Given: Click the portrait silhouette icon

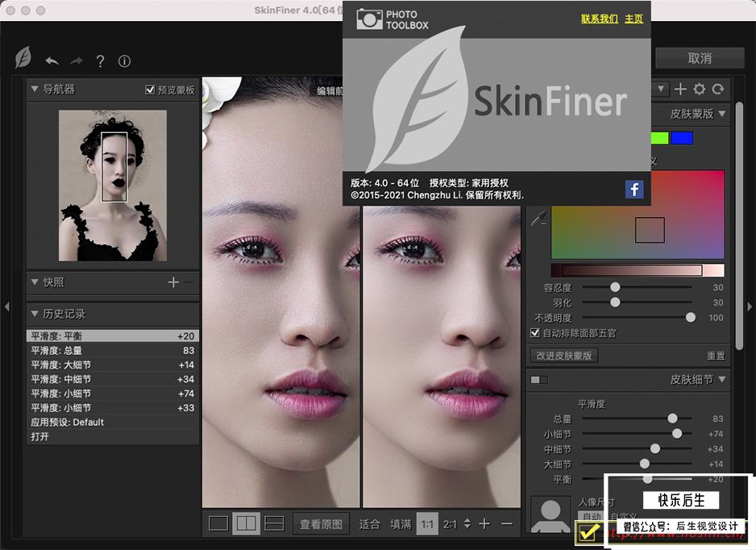Looking at the screenshot, I should pyautogui.click(x=550, y=515).
